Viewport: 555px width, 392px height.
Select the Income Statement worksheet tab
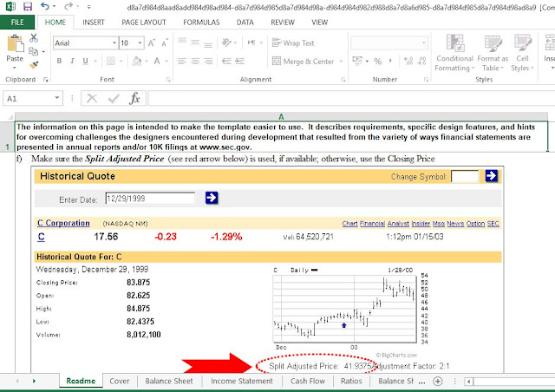coord(242,381)
